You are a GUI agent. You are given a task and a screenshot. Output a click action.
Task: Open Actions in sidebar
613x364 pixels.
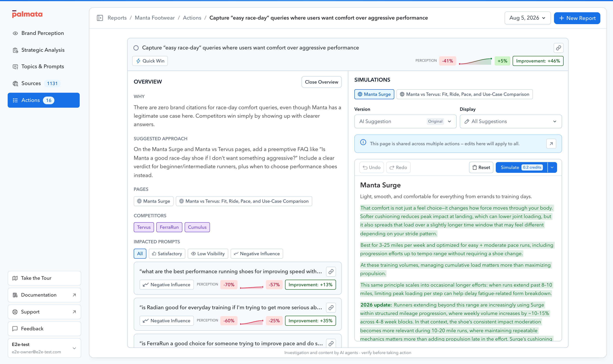click(x=43, y=100)
